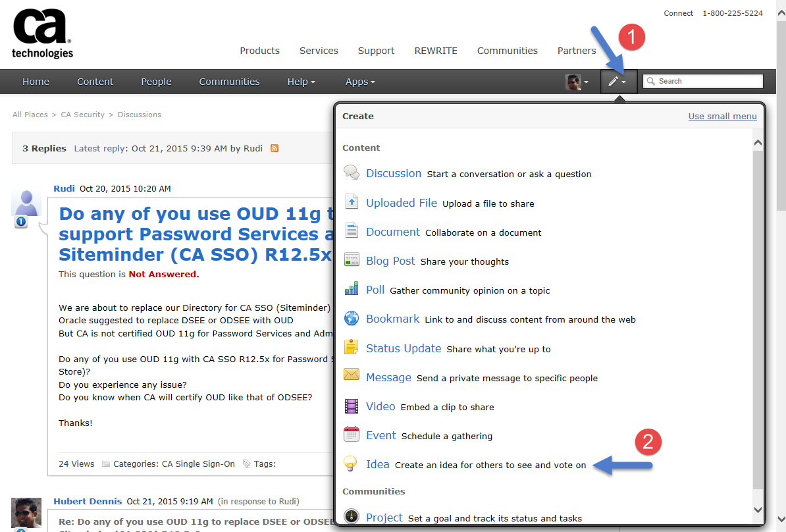Open the Partners top menu
Screen dimensions: 786x532
click(x=577, y=51)
